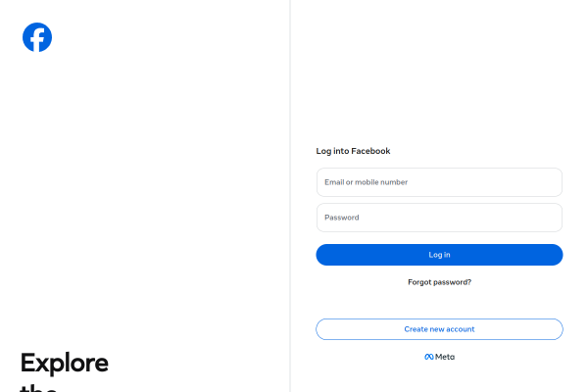Image resolution: width=588 pixels, height=392 pixels.
Task: Click the white "f" inside the Facebook logo
Action: 38,39
